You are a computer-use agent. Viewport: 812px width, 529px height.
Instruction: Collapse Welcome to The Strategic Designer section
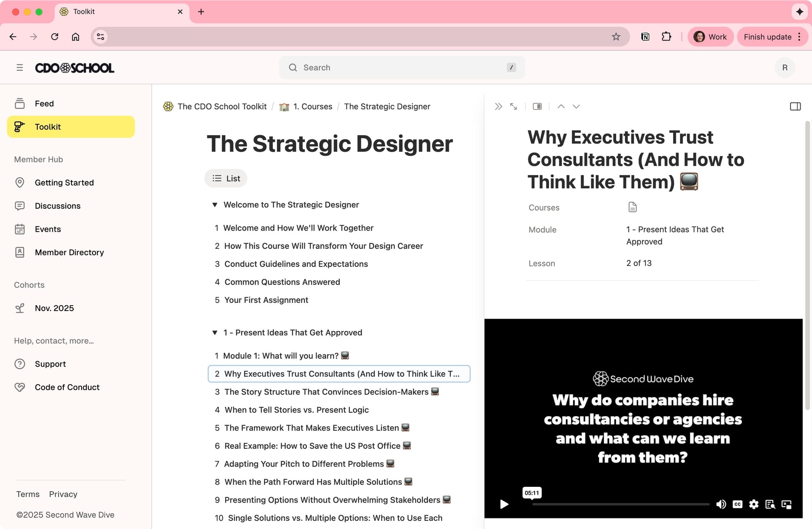[x=215, y=205]
